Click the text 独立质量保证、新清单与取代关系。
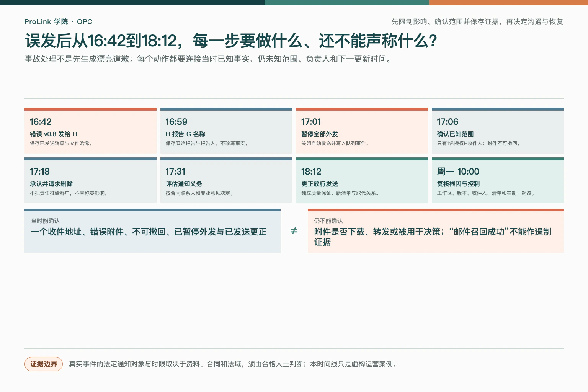The width and height of the screenshot is (588, 392). tap(341, 193)
